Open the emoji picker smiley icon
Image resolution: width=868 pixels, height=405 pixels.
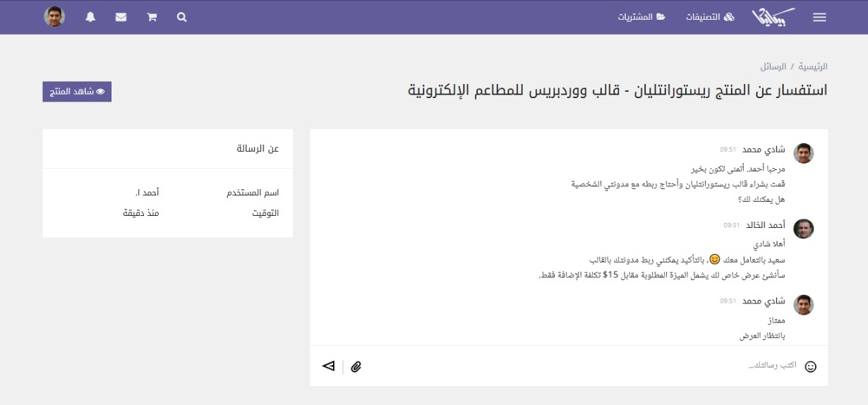pyautogui.click(x=811, y=366)
